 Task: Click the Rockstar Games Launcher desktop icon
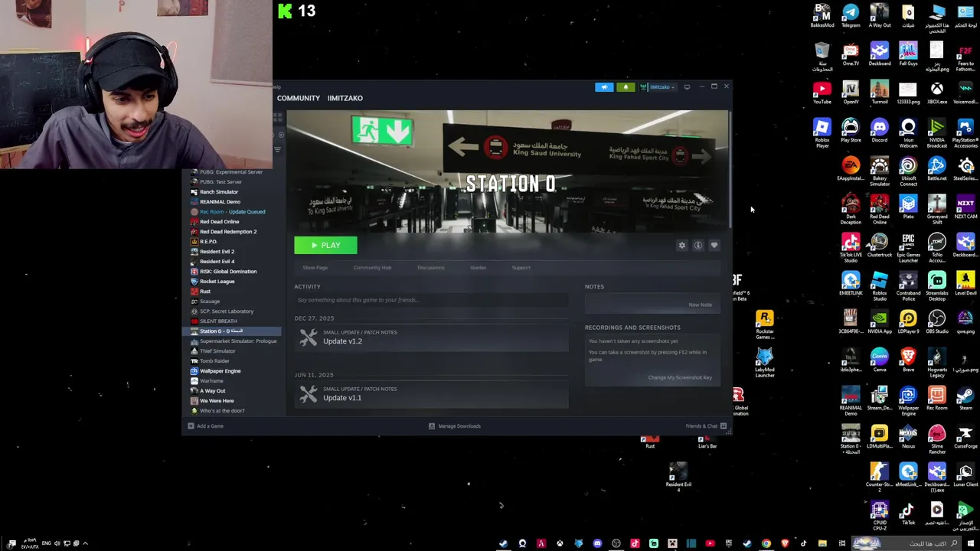pyautogui.click(x=764, y=324)
